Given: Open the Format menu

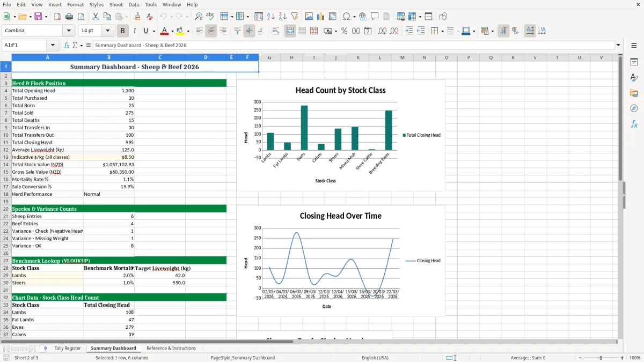Looking at the screenshot, I should (76, 4).
